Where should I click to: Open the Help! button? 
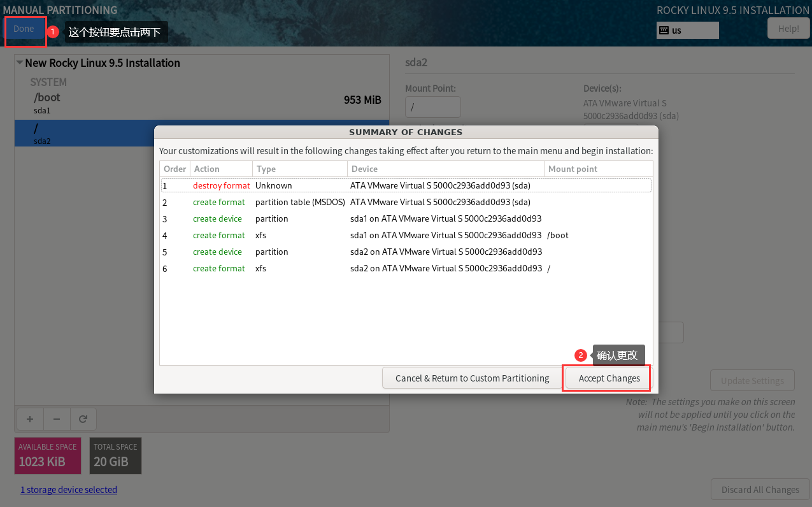[788, 29]
